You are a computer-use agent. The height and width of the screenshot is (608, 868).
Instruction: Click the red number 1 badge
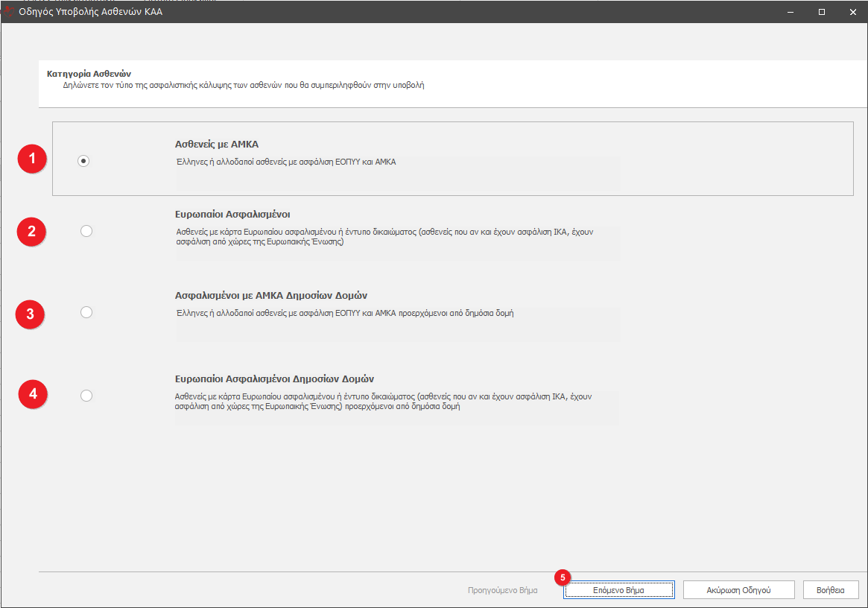tap(32, 159)
